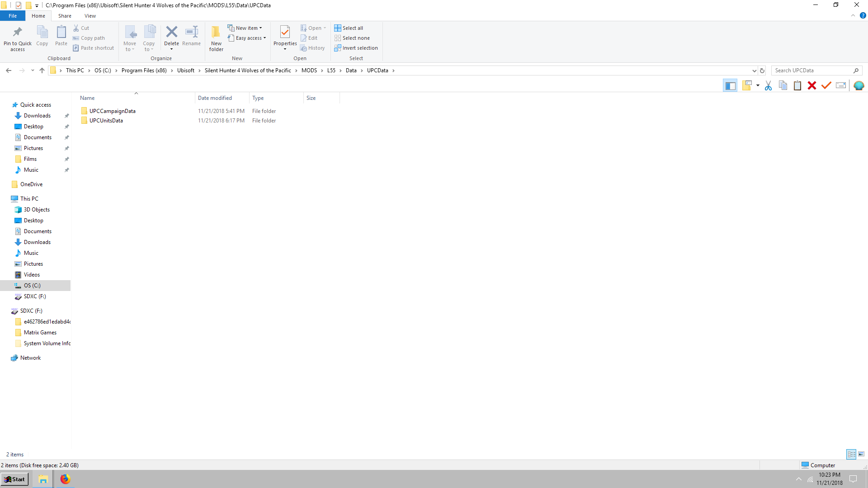Open address bar history dropdown arrow
The image size is (868, 488).
coord(754,70)
